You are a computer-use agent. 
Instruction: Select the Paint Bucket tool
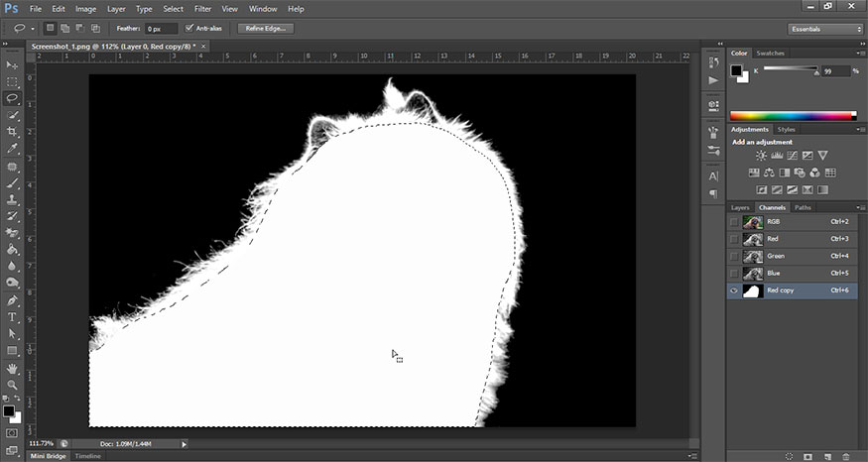pos(12,250)
